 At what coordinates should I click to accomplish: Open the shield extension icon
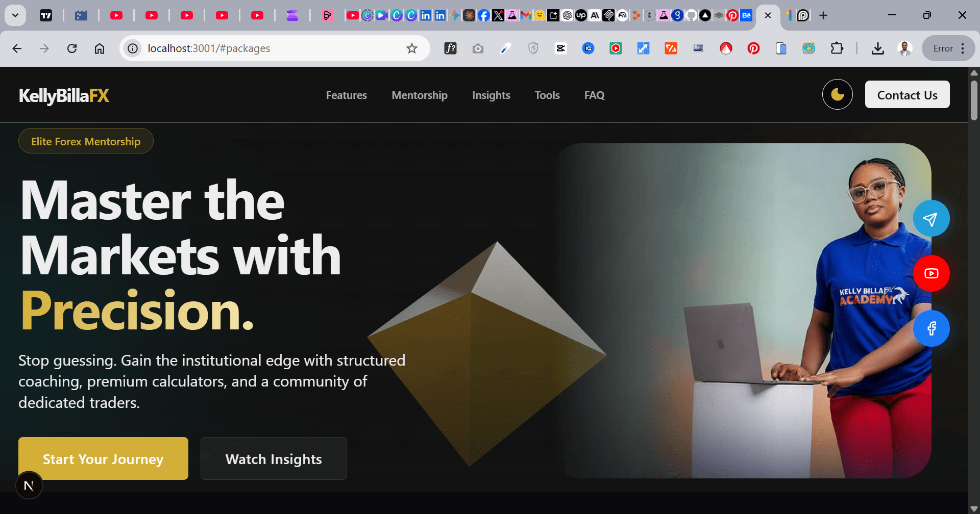pos(533,48)
